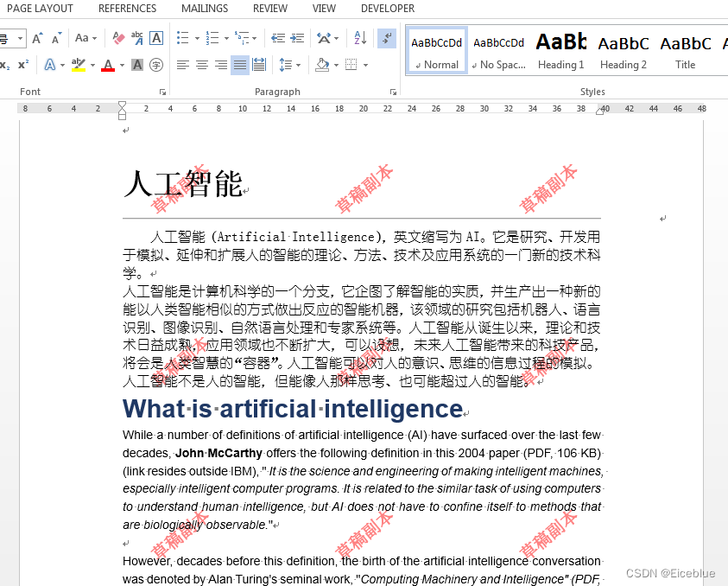The height and width of the screenshot is (586, 728).
Task: Open Enclose Characters tool
Action: [156, 65]
